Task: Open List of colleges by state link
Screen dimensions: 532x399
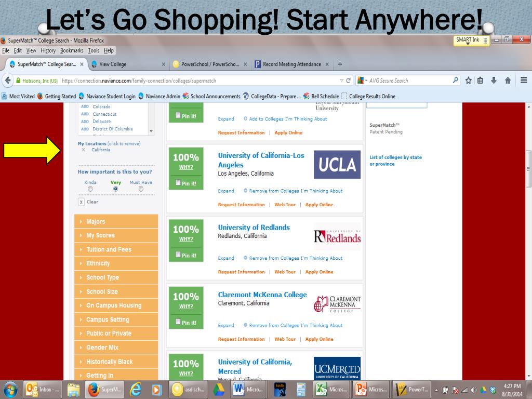Action: (395, 161)
